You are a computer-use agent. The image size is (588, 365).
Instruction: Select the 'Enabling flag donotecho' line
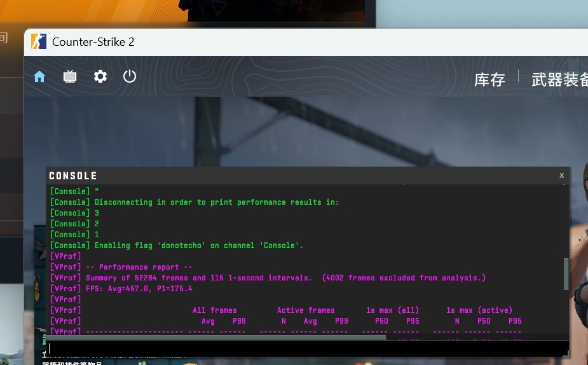pos(176,245)
